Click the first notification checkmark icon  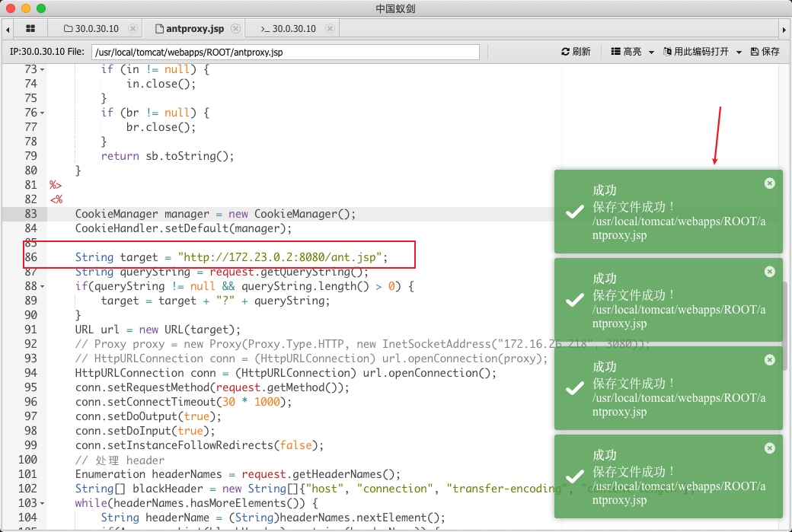[x=575, y=212]
